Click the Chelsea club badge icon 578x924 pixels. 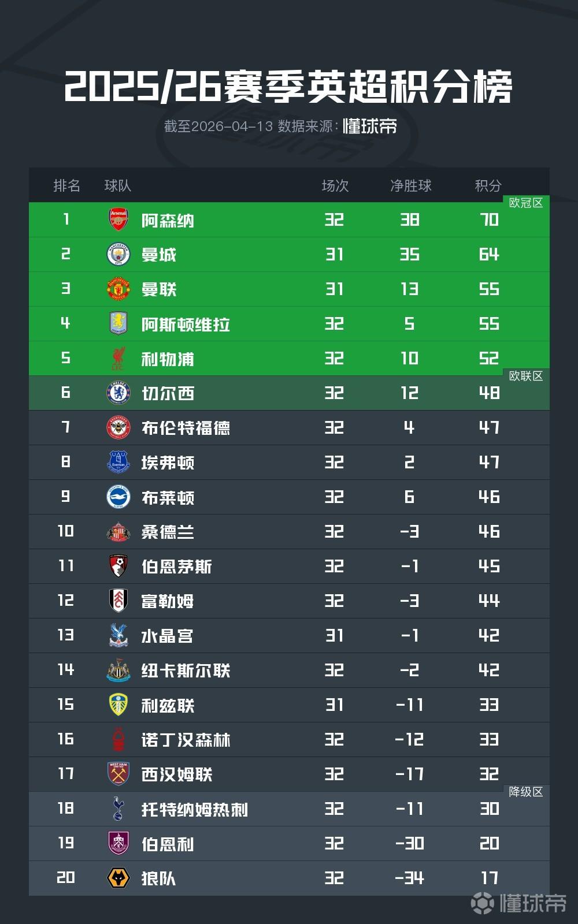118,393
